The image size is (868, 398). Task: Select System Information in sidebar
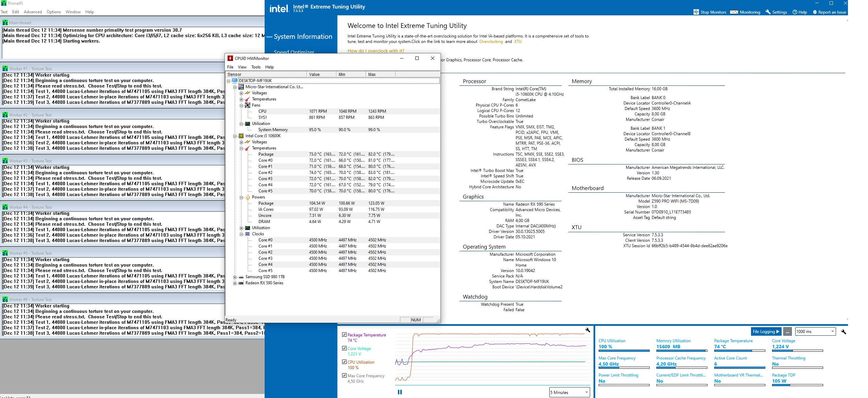click(303, 37)
